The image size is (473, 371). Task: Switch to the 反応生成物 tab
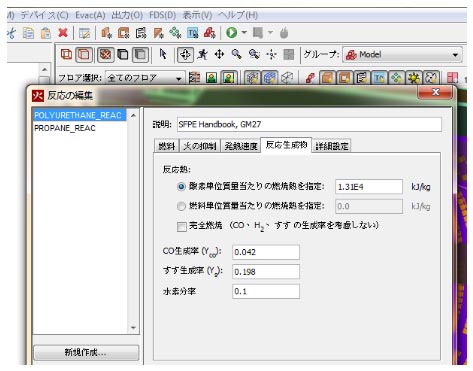coord(286,145)
